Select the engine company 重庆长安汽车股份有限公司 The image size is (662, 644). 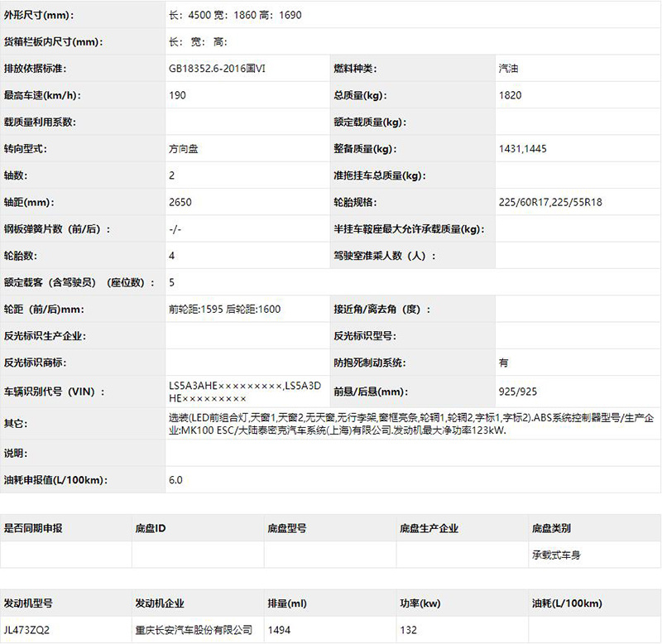(x=194, y=630)
